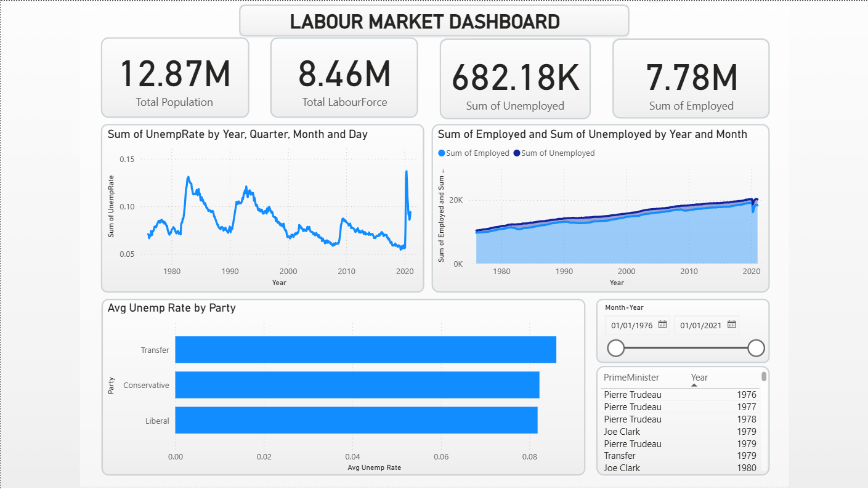This screenshot has width=868, height=489.
Task: Click the right handle of the Month-Year slider
Action: click(x=756, y=348)
